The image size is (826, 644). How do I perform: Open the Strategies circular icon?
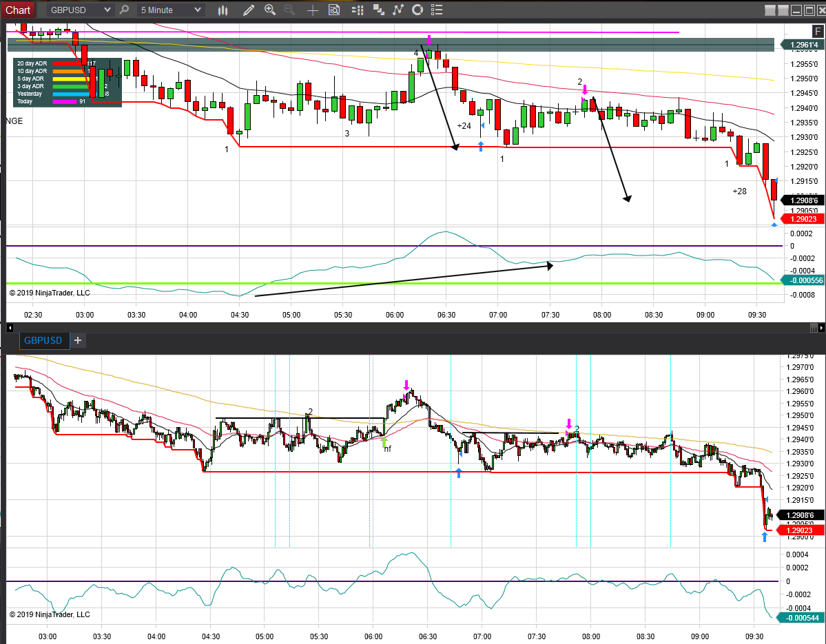point(417,10)
